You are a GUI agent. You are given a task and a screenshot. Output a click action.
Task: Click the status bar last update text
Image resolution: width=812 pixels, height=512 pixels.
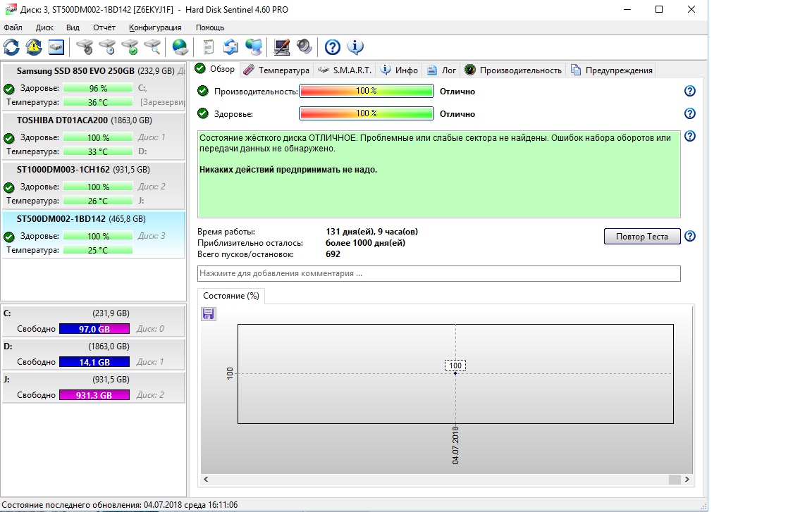point(120,505)
